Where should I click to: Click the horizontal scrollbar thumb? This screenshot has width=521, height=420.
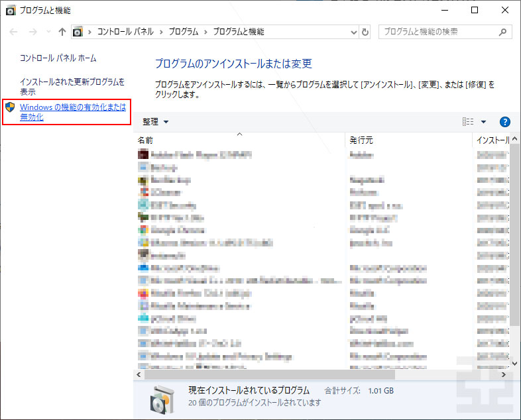click(x=270, y=374)
